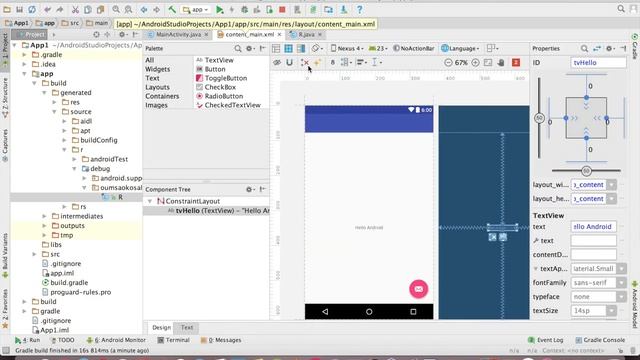Click the red error count indicator
640x360 pixels.
[516, 62]
